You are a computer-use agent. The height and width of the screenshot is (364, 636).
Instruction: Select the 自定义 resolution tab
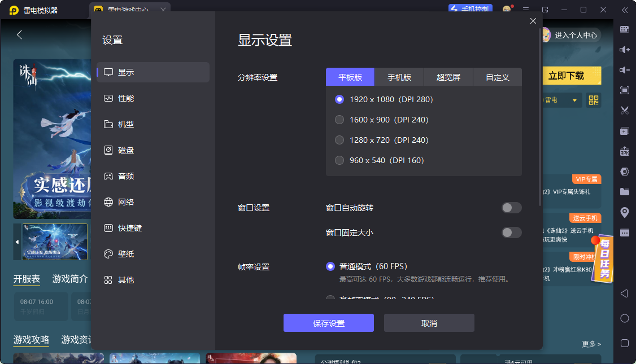(x=497, y=77)
